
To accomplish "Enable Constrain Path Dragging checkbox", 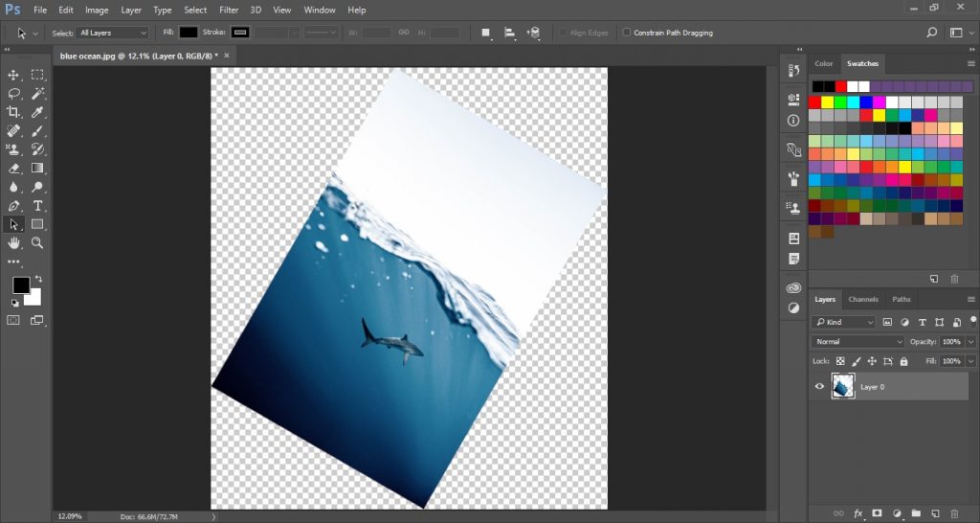I will pos(626,33).
